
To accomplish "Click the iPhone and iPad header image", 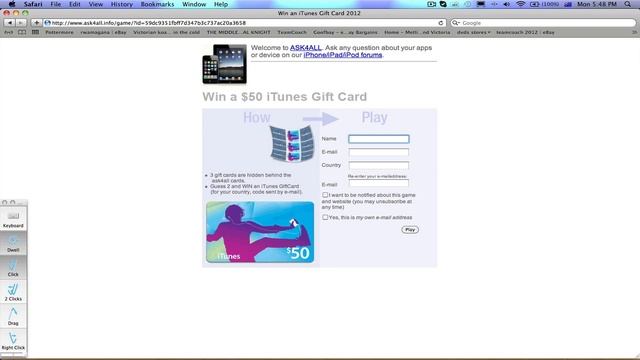I will click(x=224, y=64).
